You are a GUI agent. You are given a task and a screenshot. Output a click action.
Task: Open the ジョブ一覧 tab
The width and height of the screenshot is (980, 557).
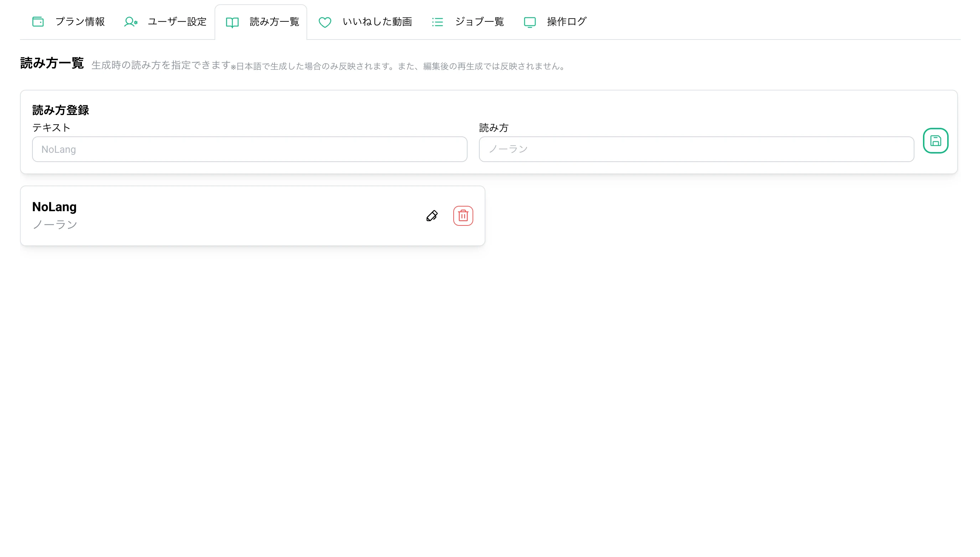[x=468, y=22]
